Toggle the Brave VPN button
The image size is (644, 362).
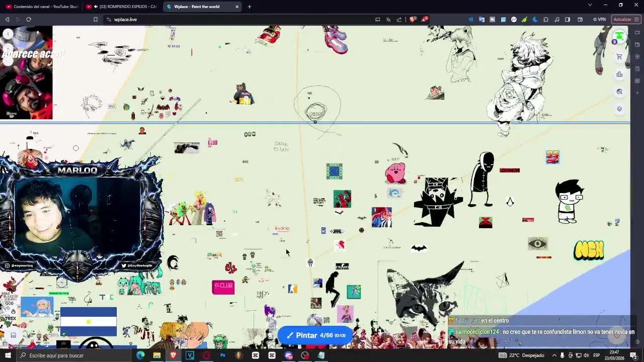[x=599, y=20]
